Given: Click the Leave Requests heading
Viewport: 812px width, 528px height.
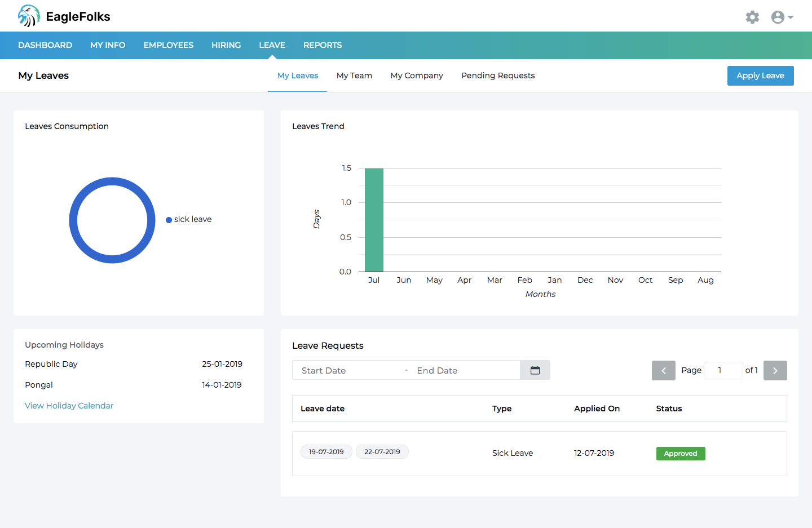Looking at the screenshot, I should 328,346.
